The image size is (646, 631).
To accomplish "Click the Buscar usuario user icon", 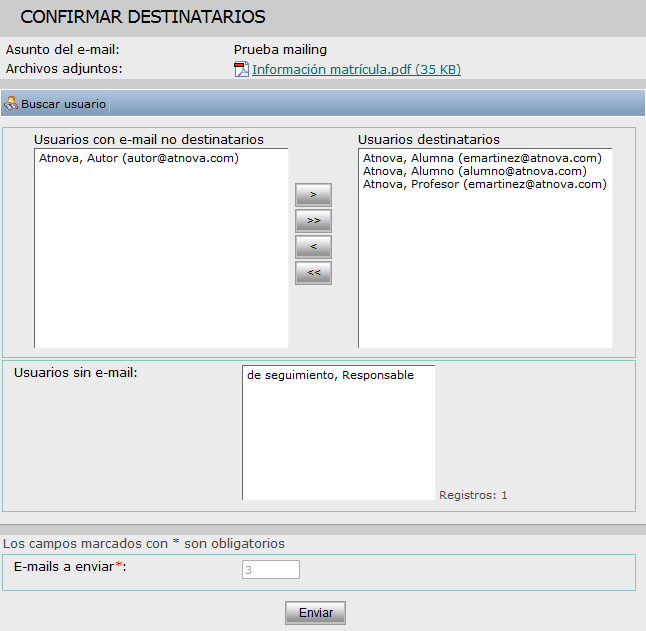I will pyautogui.click(x=11, y=103).
